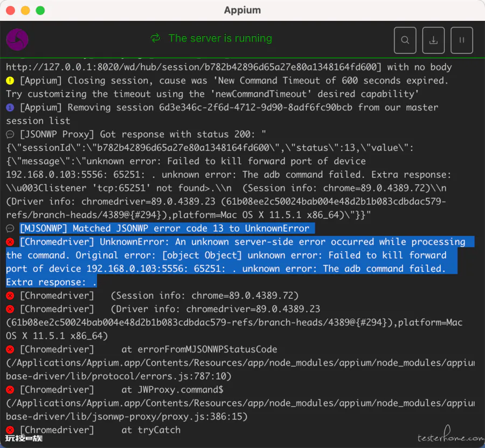Image resolution: width=485 pixels, height=448 pixels.
Task: Click 'at errorFromMJSONWPStatusCode' stack line
Action: 199,350
